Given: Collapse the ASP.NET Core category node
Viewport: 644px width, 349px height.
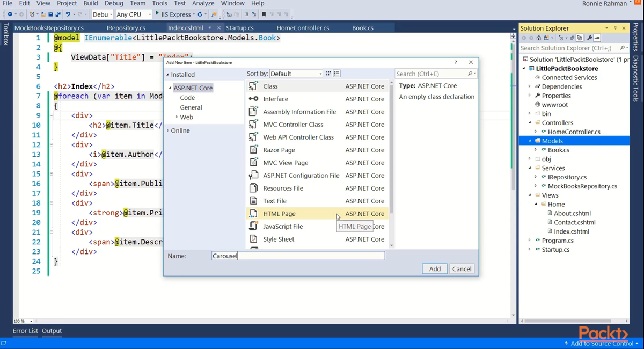Looking at the screenshot, I should tap(171, 88).
